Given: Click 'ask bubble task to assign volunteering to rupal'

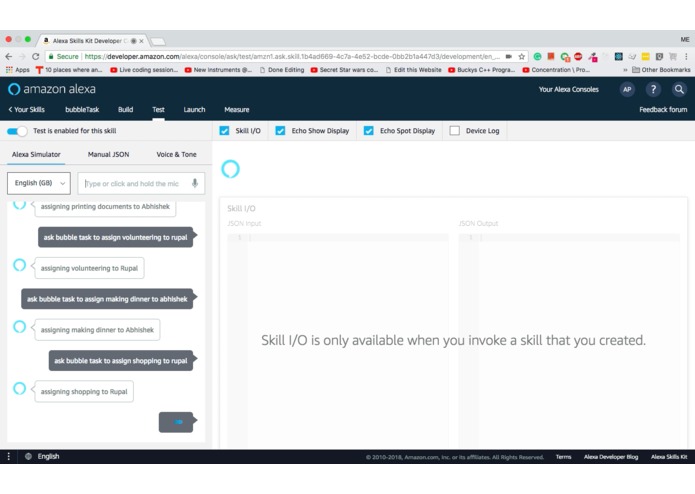Looking at the screenshot, I should click(115, 237).
